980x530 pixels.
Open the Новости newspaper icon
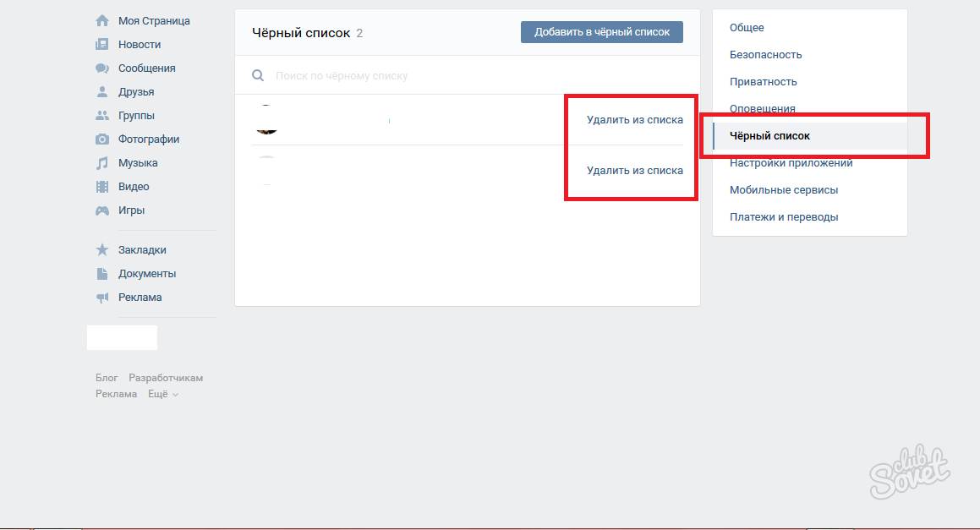[102, 44]
